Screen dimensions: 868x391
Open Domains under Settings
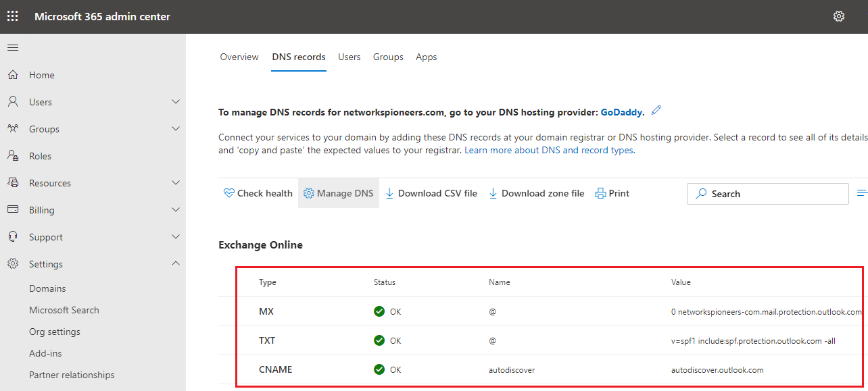47,288
